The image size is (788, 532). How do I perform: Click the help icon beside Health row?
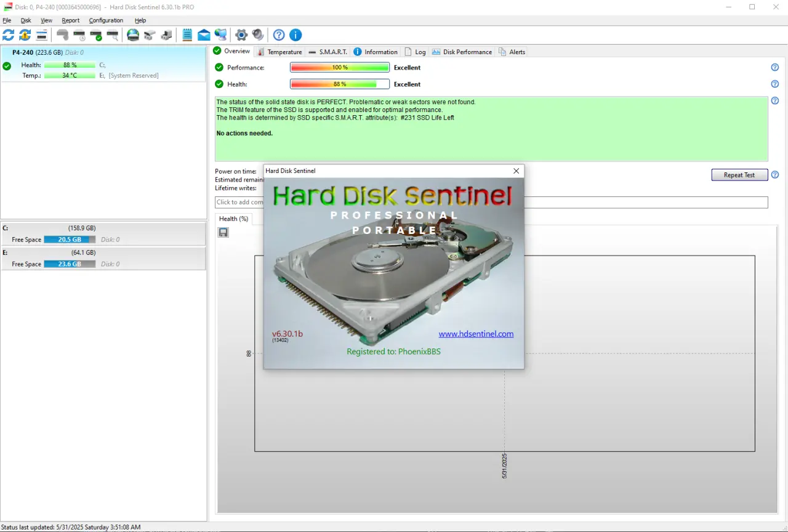[x=775, y=84]
